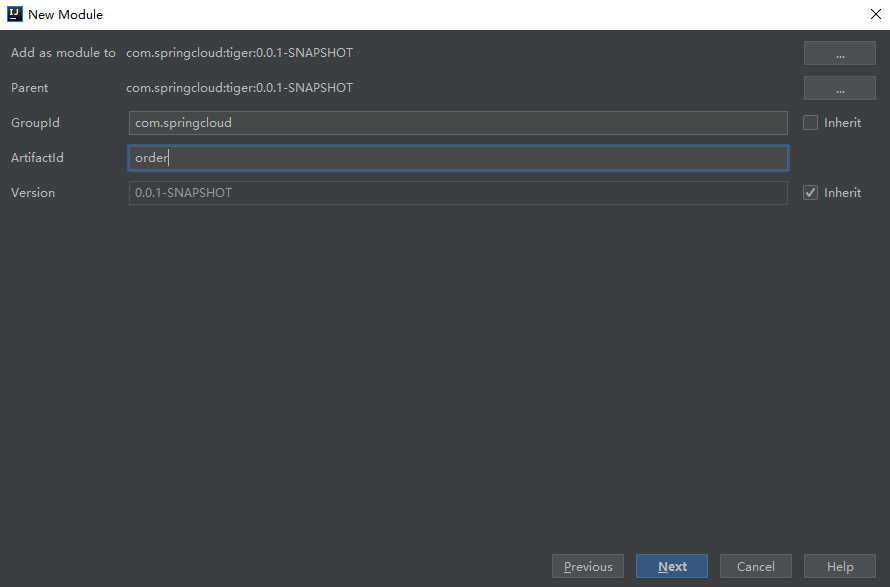890x587 pixels.
Task: Enable the Inherit checkbox for GroupId
Action: tap(811, 122)
